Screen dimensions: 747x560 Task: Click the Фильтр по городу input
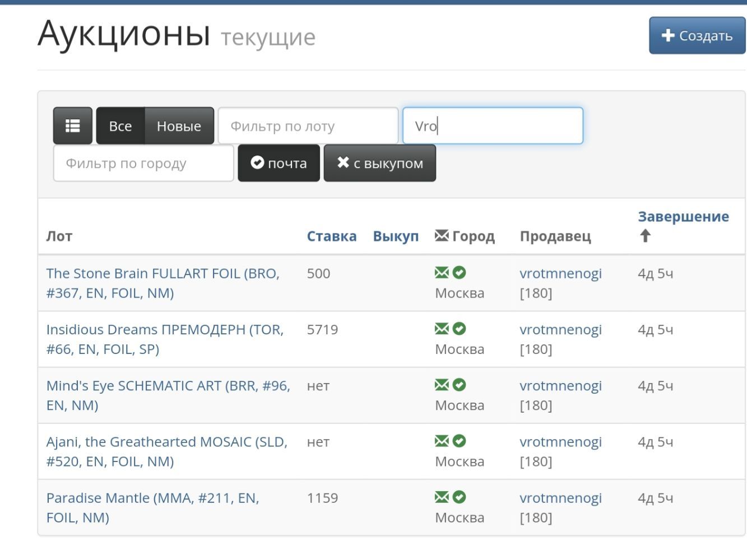(143, 163)
